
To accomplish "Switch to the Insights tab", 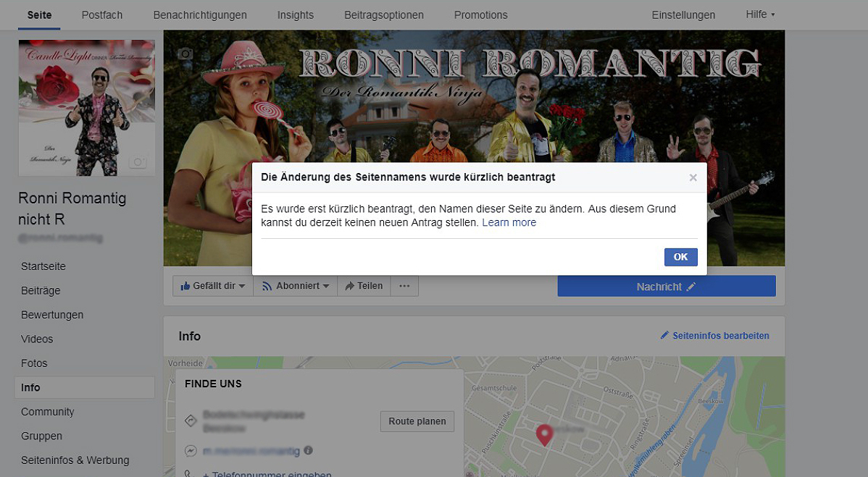I will click(x=295, y=15).
